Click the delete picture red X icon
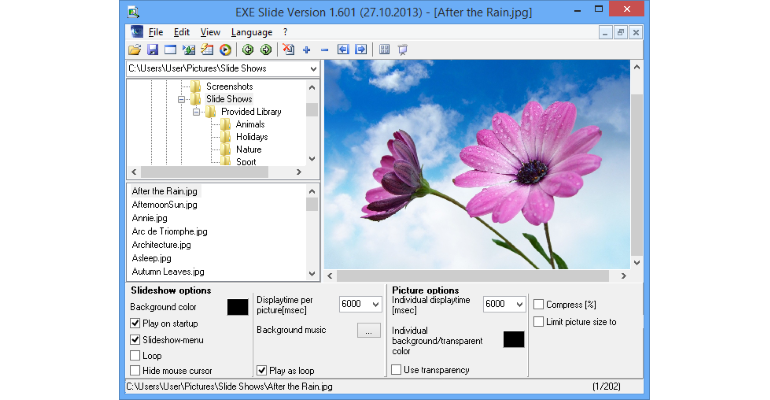The width and height of the screenshot is (770, 400). (x=289, y=50)
